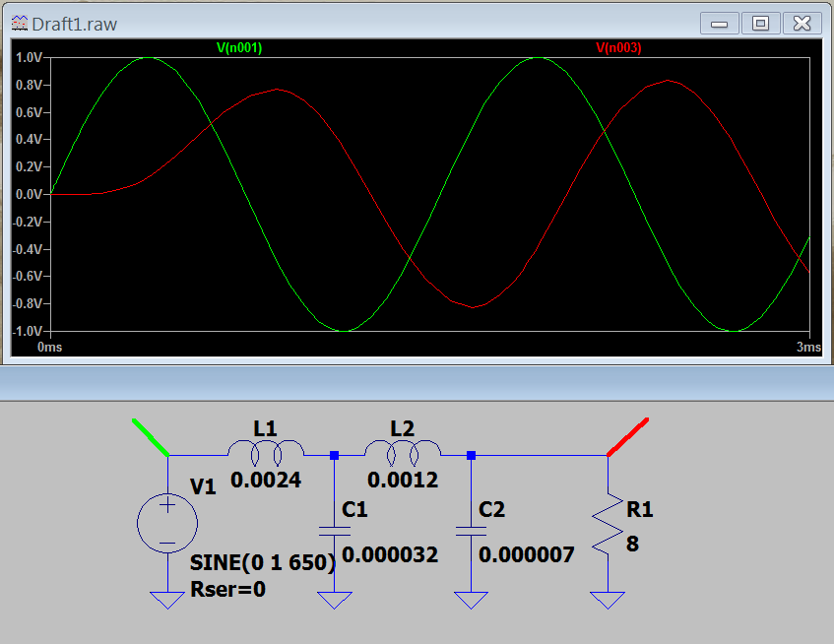Click the ground symbol under C2
Viewport: 834px width, 644px height.
tap(471, 601)
